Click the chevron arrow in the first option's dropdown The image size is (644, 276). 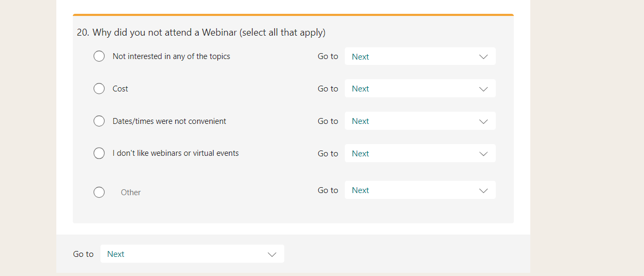coord(484,56)
